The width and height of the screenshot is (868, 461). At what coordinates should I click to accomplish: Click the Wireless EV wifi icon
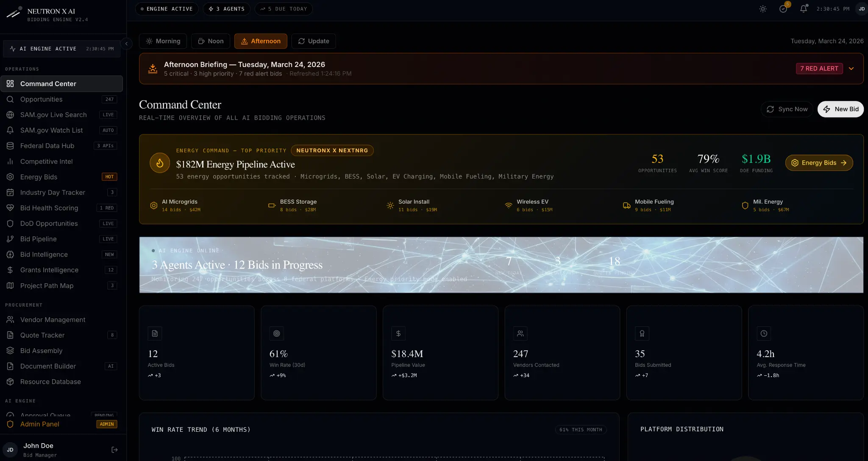click(508, 206)
